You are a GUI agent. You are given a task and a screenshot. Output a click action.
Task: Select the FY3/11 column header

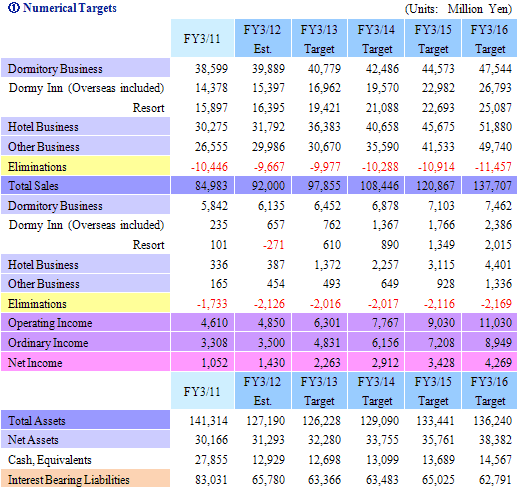pyautogui.click(x=202, y=38)
